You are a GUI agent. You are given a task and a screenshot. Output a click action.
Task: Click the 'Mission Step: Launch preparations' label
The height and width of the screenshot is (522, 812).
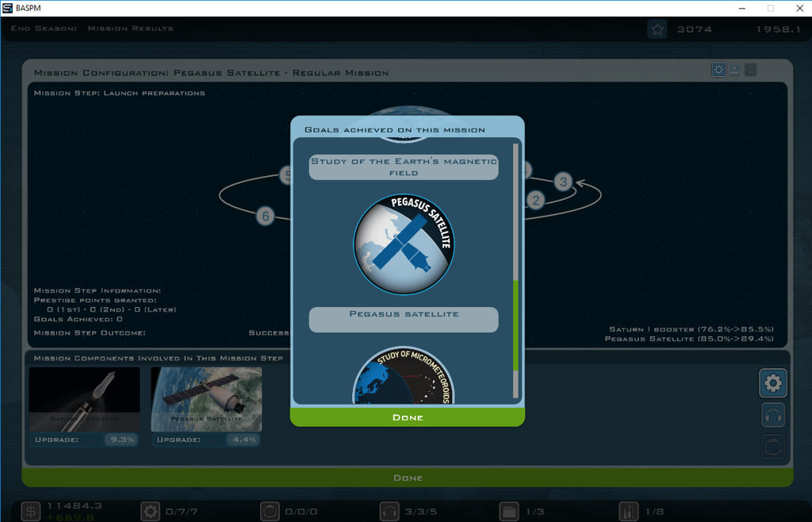pyautogui.click(x=119, y=94)
